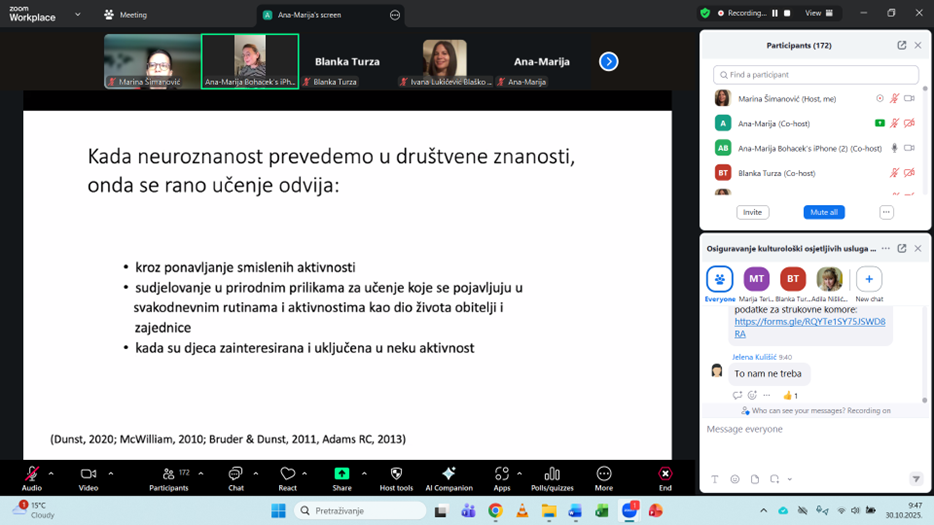934x525 pixels.
Task: Open the AI Companion sparkle icon
Action: coord(448,474)
